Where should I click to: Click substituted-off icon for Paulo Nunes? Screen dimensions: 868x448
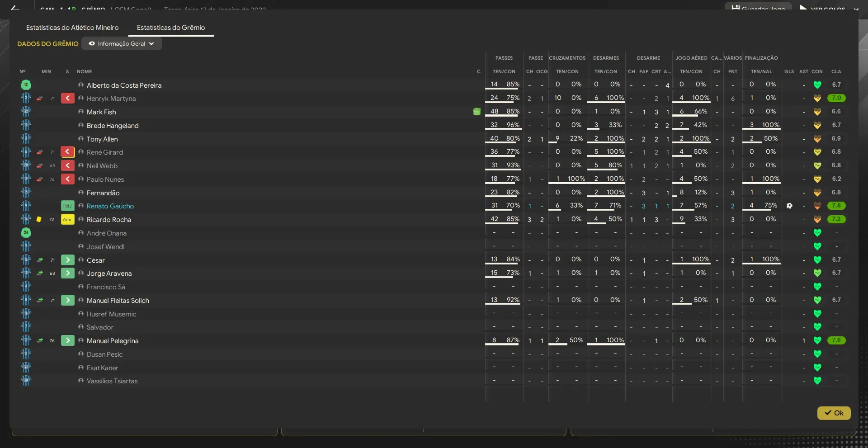[67, 179]
